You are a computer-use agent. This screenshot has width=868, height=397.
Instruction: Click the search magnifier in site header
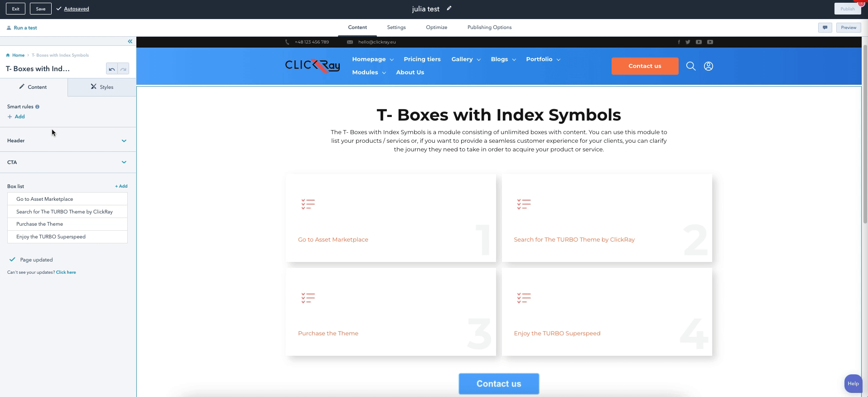point(691,66)
